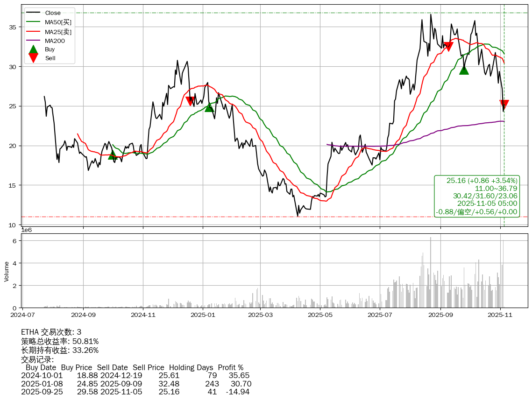This screenshot has width=532, height=400.
Task: Select the red Sell marker at September 2025
Action: click(448, 46)
